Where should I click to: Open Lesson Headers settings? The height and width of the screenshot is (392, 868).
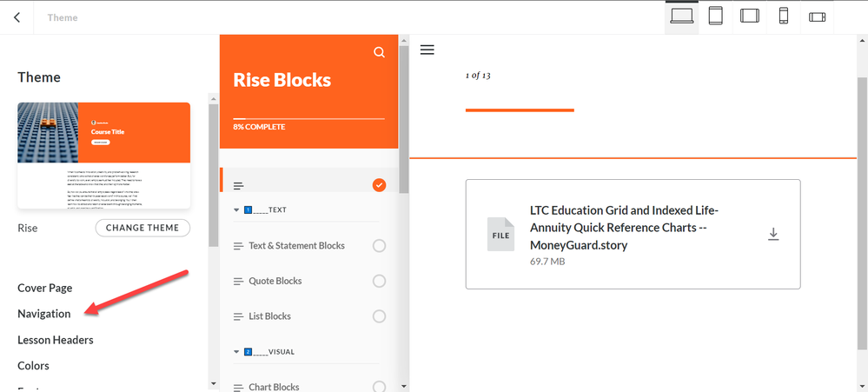point(56,340)
